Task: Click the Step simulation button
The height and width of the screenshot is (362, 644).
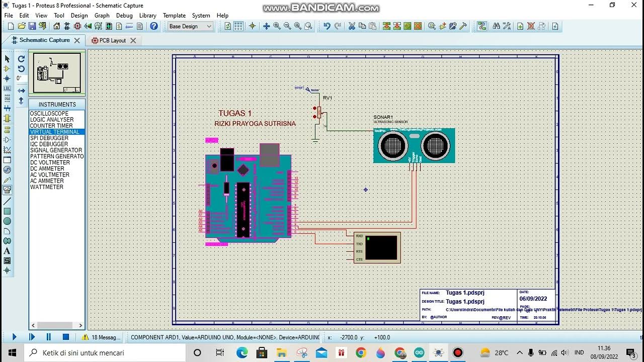Action: pyautogui.click(x=32, y=337)
